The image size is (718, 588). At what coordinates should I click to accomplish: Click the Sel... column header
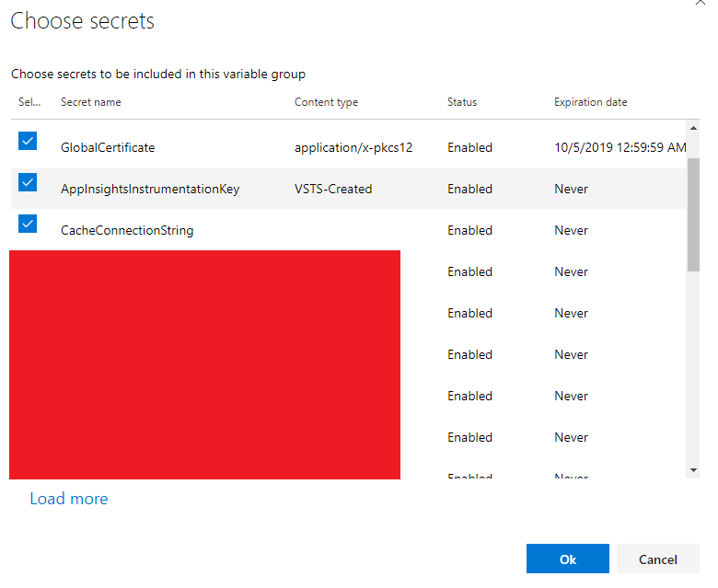click(x=29, y=102)
